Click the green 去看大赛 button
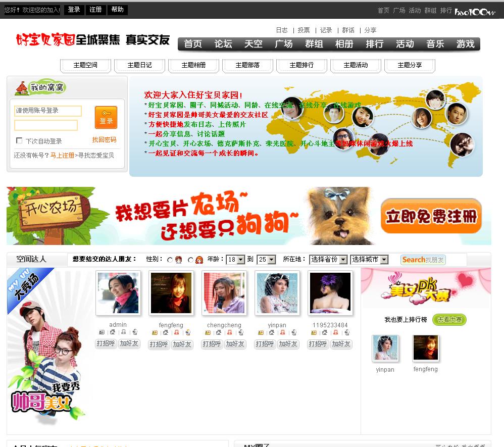Image resolution: width=504 pixels, height=447 pixels. tap(449, 320)
